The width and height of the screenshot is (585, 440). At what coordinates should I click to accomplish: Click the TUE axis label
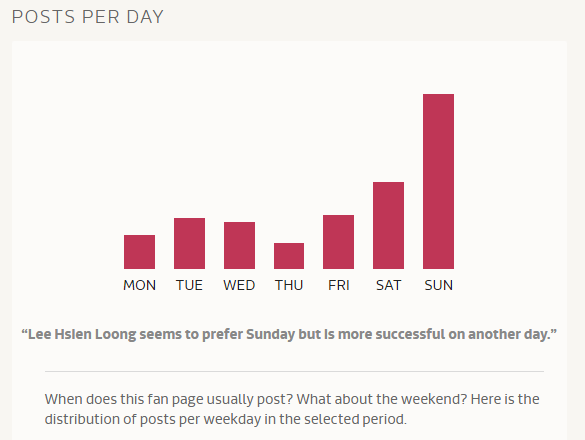pos(190,285)
